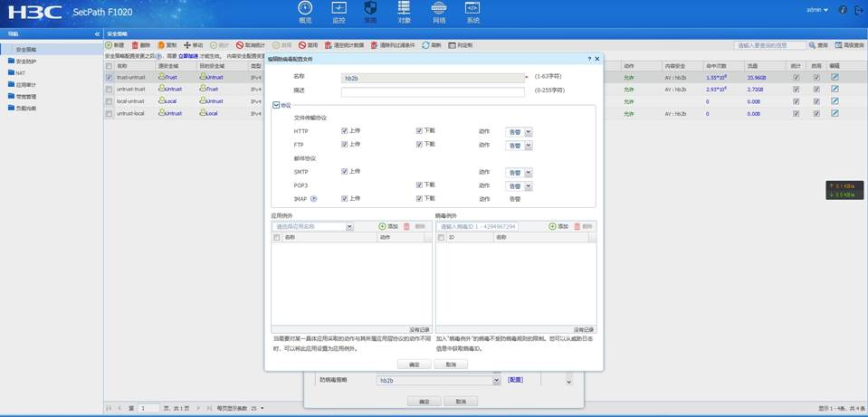Toggle POP3 下载 checkbox
This screenshot has width=868, height=417.
(x=419, y=185)
